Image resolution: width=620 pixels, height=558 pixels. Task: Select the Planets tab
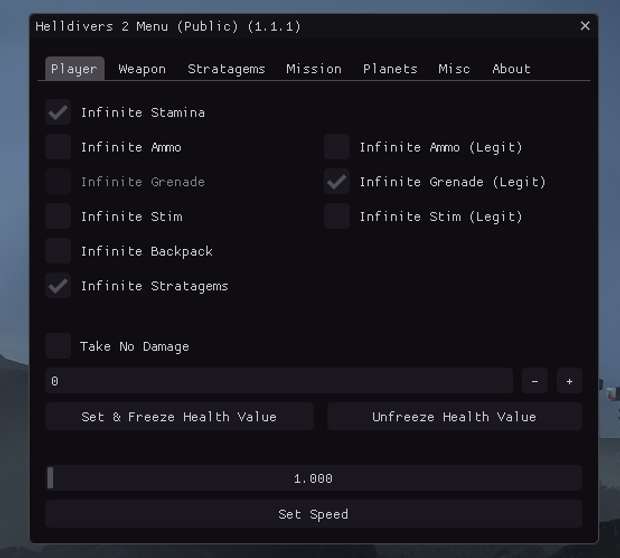coord(390,69)
